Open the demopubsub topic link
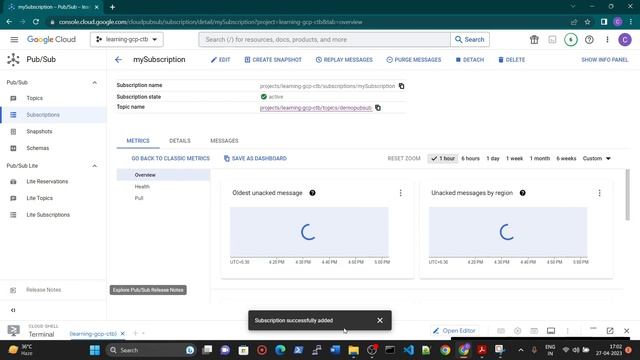The height and width of the screenshot is (360, 640). (316, 108)
